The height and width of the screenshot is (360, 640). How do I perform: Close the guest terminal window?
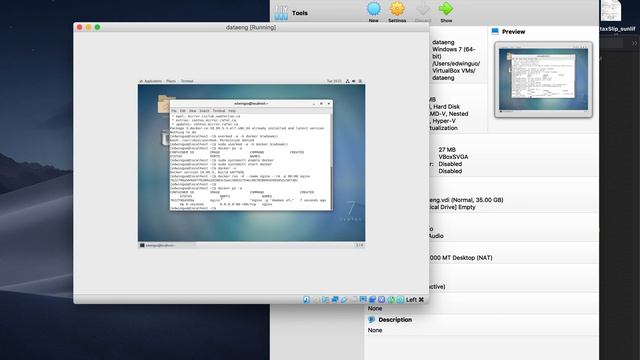point(329,104)
